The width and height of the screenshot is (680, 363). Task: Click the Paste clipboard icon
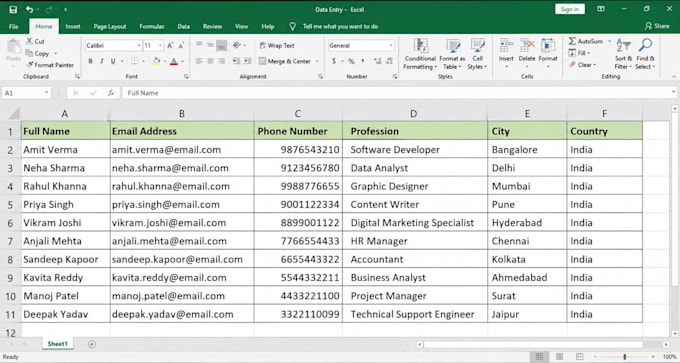coord(13,47)
